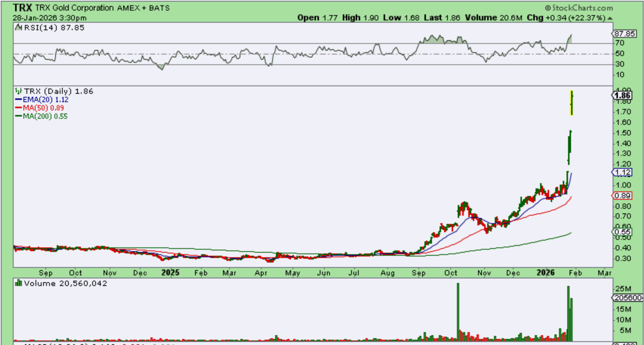Click the latest yellow-highlighted price candle

tap(572, 103)
